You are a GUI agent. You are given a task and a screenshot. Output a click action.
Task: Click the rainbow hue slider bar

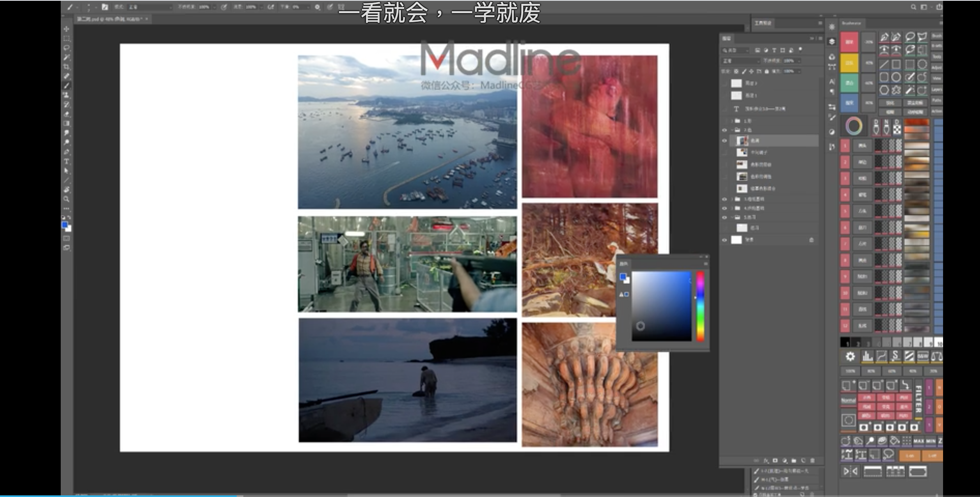701,306
